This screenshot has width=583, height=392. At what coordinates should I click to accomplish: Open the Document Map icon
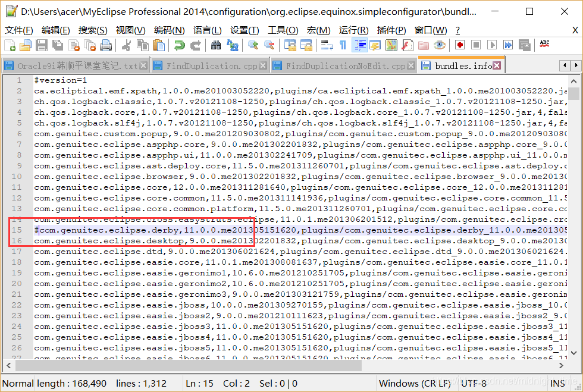[x=391, y=45]
